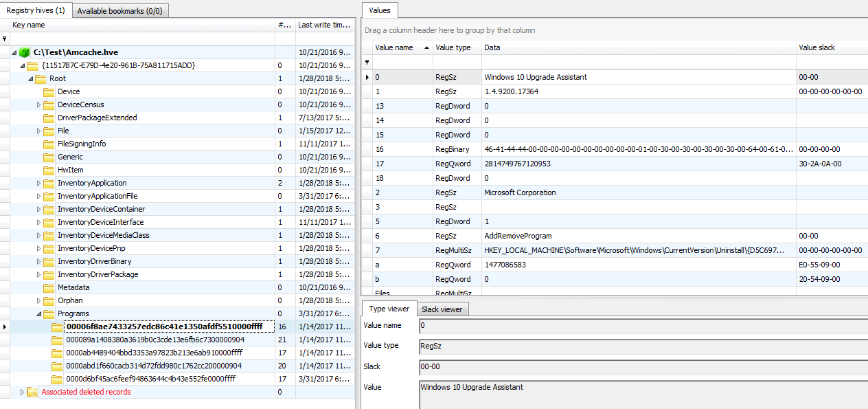Collapse the Root key node
The width and height of the screenshot is (868, 409).
pos(30,78)
